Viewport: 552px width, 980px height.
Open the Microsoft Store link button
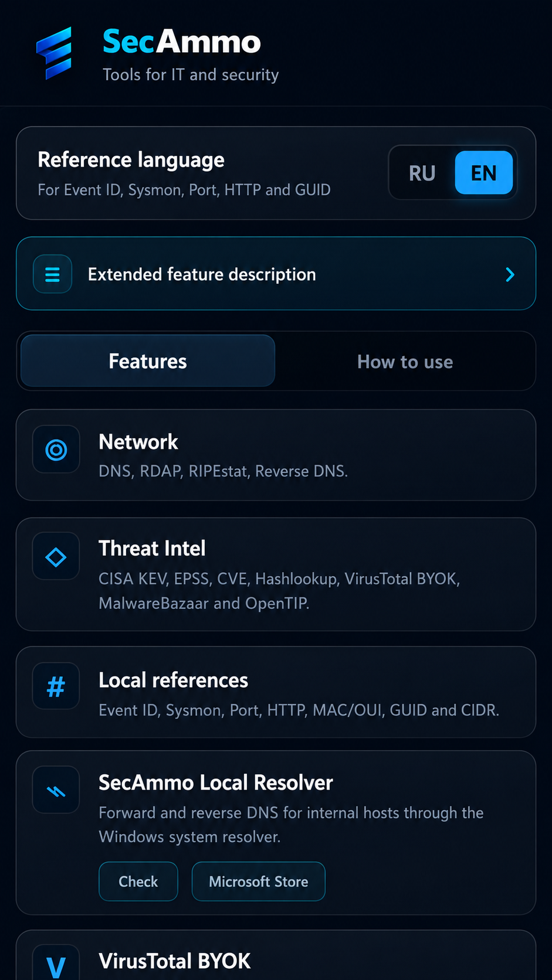pos(259,882)
